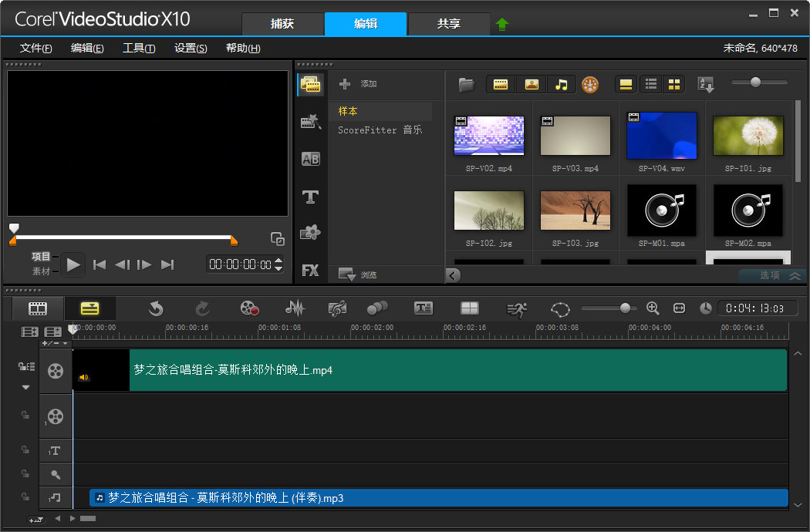810x532 pixels.
Task: Open the 文件 menu
Action: [x=36, y=48]
